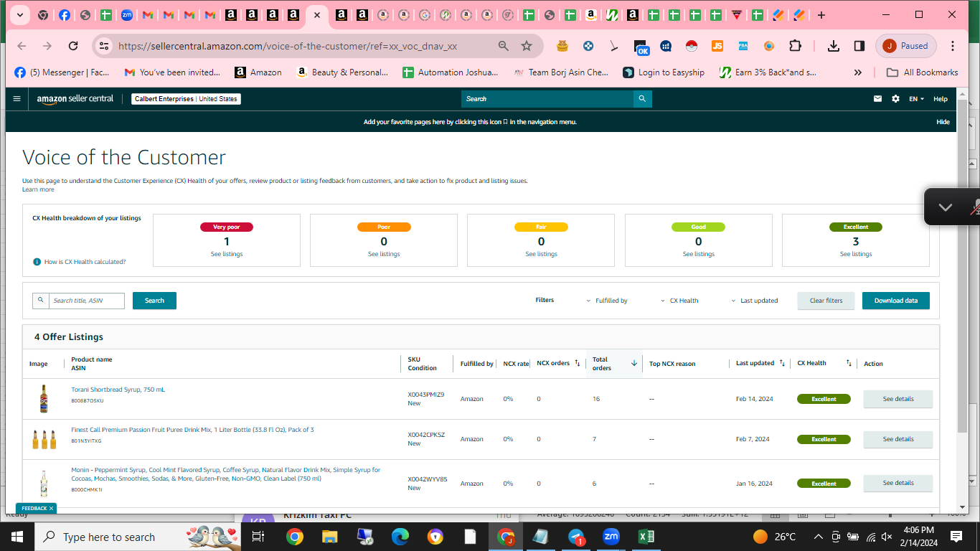Open Chrome Downloads icon
This screenshot has width=980, height=551.
tap(833, 46)
